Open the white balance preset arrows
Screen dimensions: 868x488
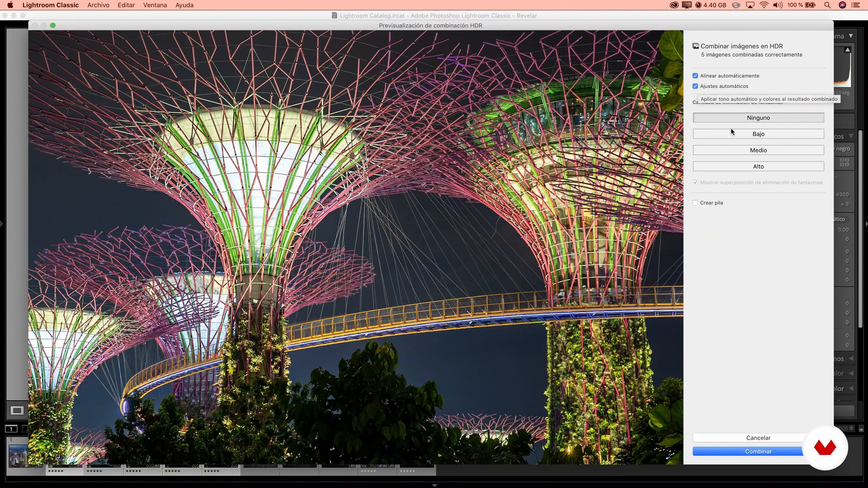coord(836,178)
